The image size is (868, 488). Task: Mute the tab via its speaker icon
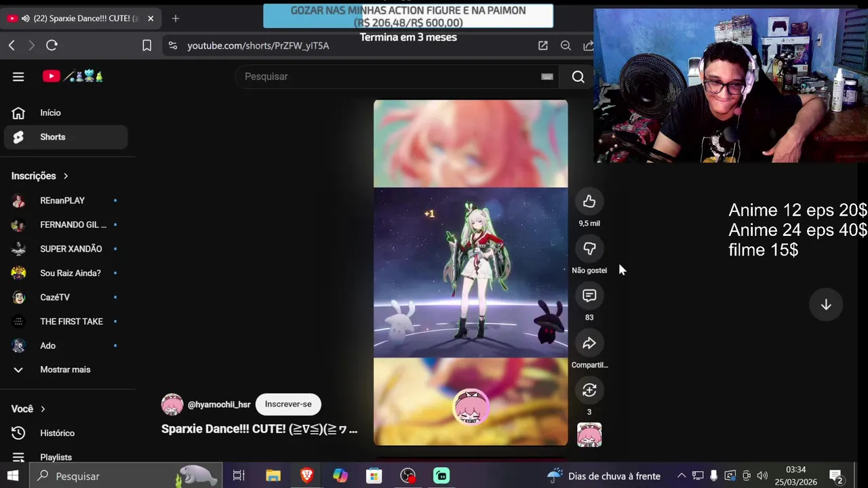click(26, 18)
